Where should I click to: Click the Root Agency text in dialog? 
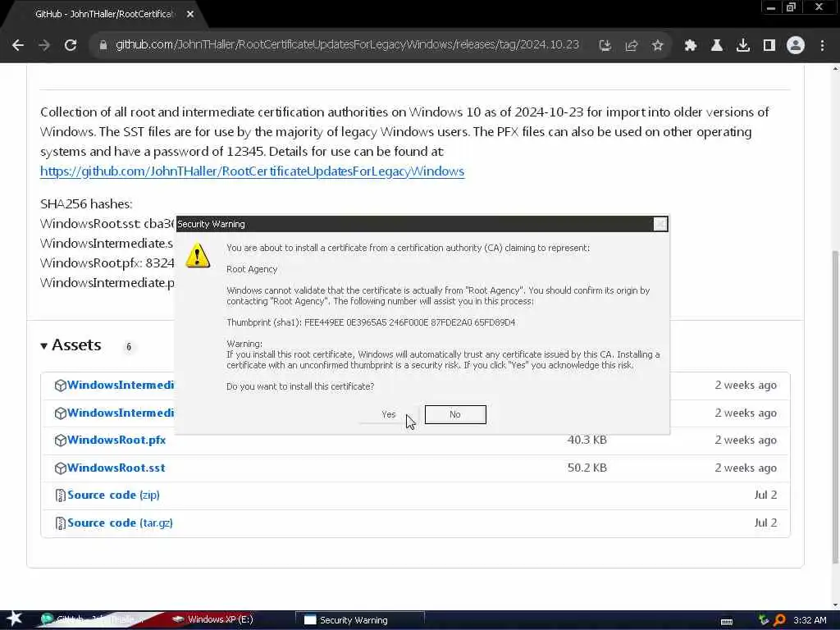(252, 269)
